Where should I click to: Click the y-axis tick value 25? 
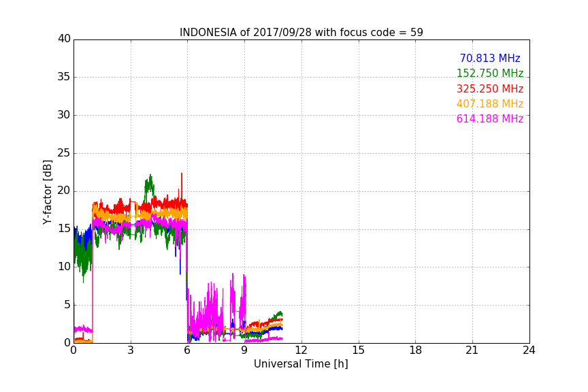64,152
